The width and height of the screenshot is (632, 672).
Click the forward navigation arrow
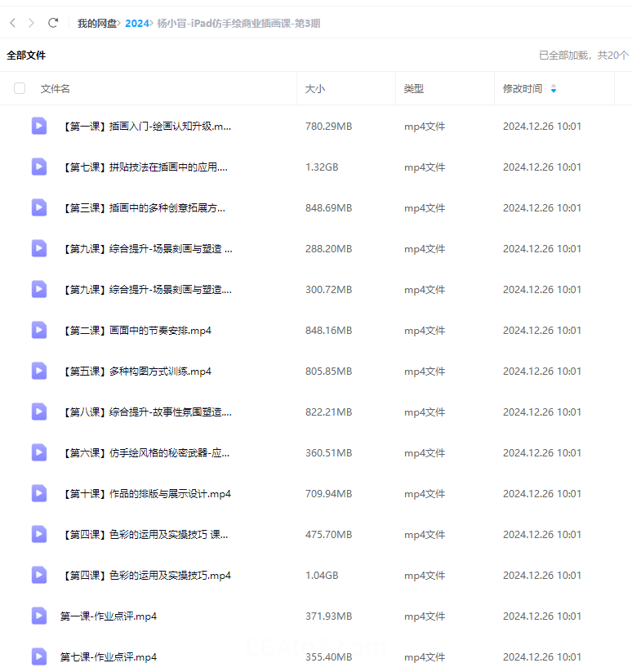(x=32, y=23)
